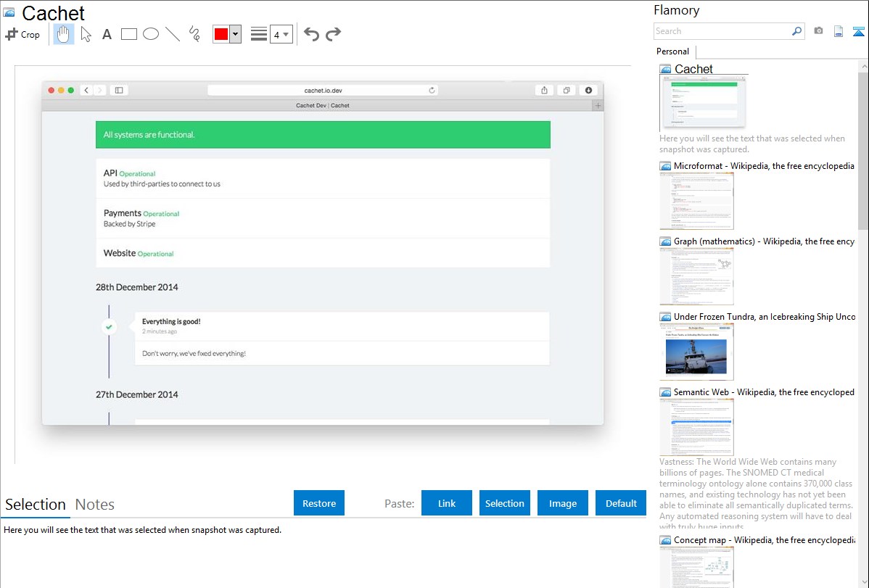
Task: Open the Cachet snapshot thumbnail
Action: pos(702,103)
